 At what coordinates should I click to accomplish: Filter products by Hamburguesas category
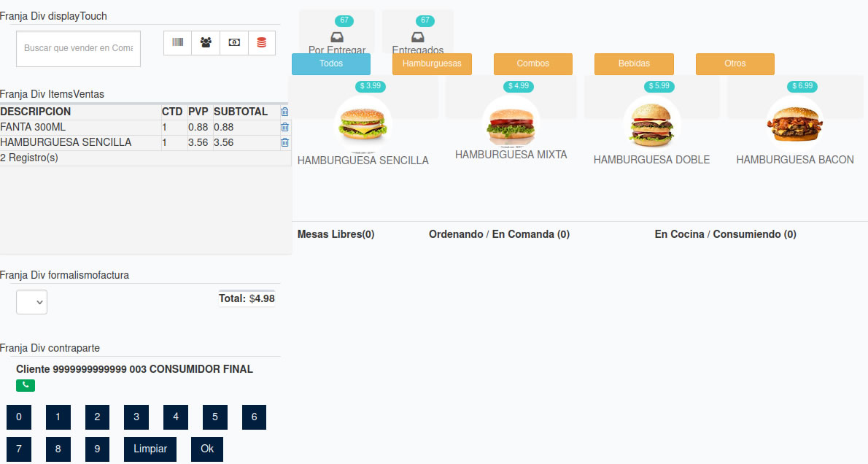432,64
